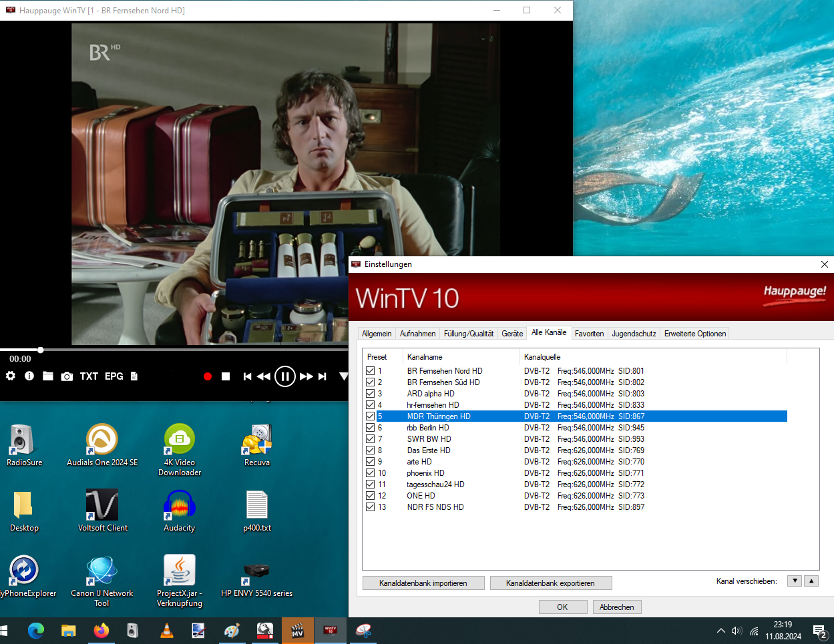
Task: Skip to previous with skip-back button
Action: (x=247, y=376)
